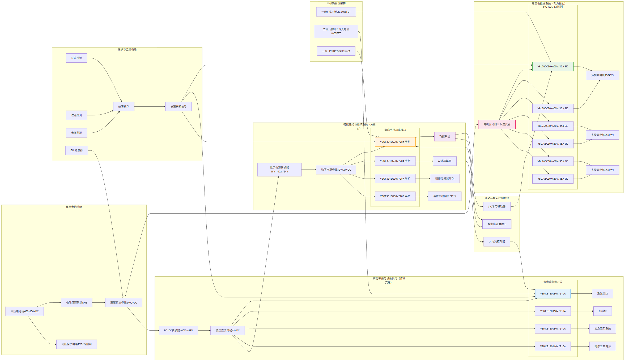Select the 应急照明系统 node
629x364 pixels.
click(602, 329)
